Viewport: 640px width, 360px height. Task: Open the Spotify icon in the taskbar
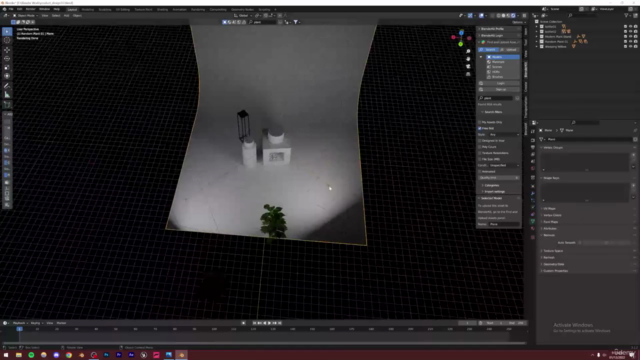click(31, 355)
